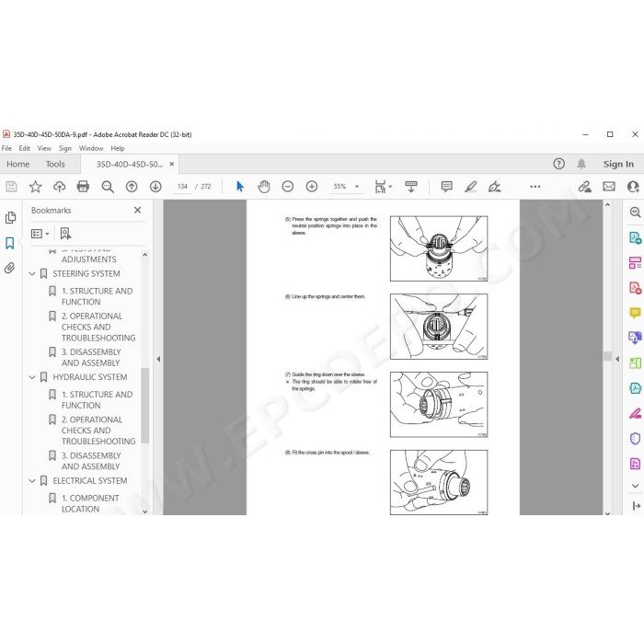
Task: Open notifications bell
Action: [581, 164]
